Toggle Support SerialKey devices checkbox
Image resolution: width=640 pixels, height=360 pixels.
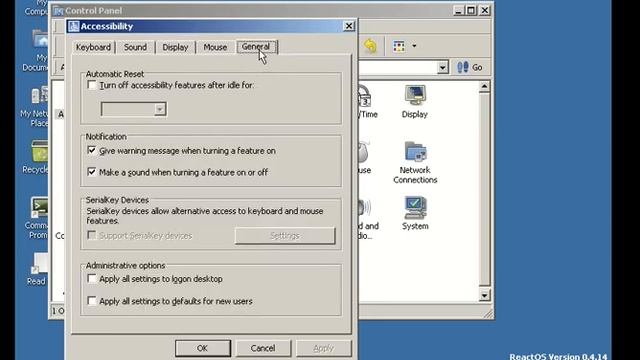tap(92, 236)
